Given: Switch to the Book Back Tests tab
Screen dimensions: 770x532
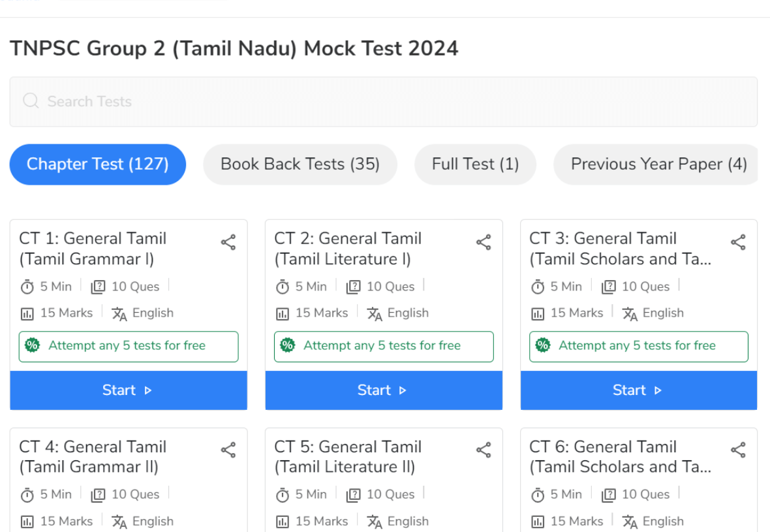Looking at the screenshot, I should (300, 164).
